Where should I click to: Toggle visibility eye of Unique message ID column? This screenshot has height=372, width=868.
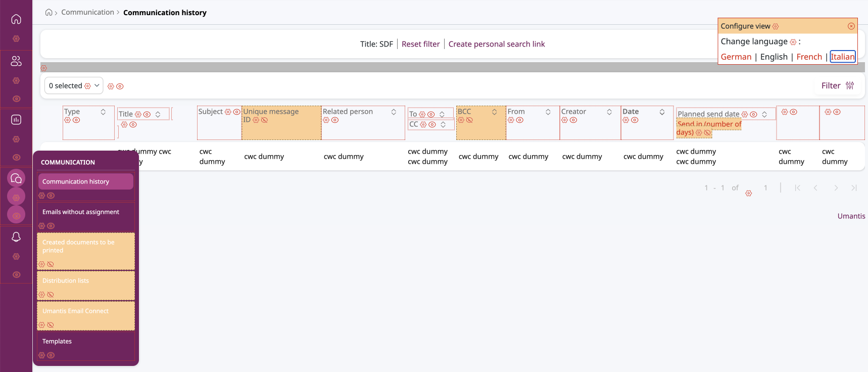(x=264, y=120)
